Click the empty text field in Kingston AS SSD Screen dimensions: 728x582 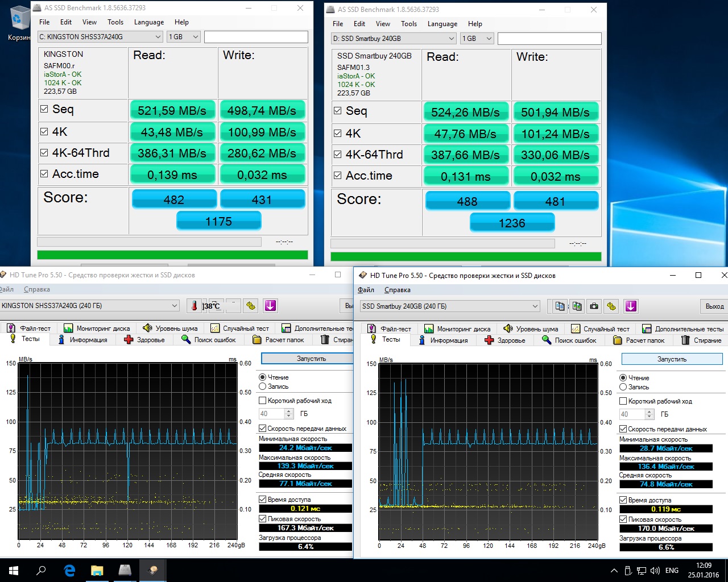(256, 37)
